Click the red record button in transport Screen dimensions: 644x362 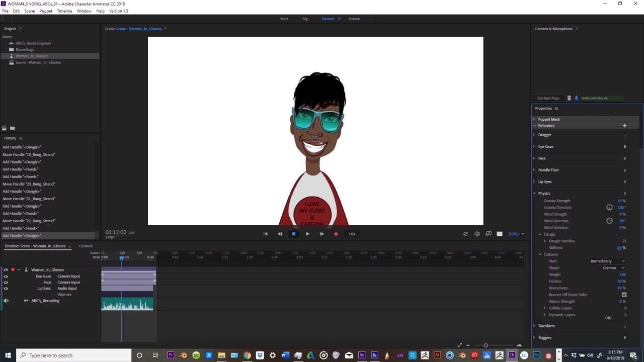pos(336,234)
